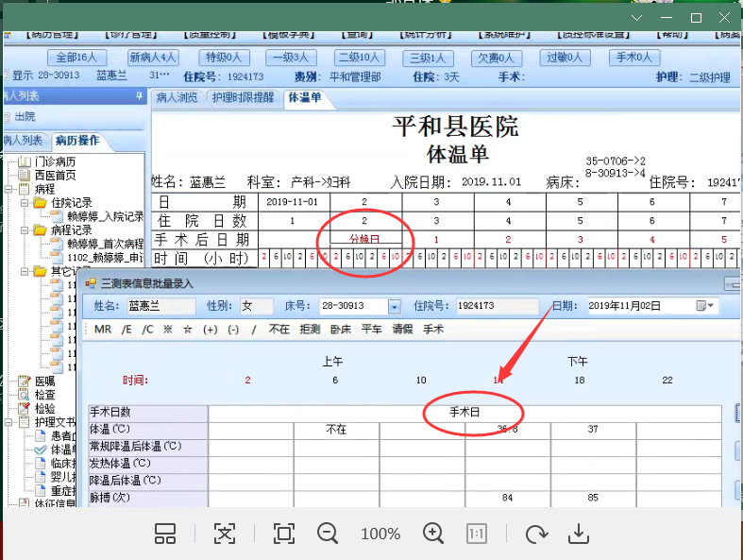This screenshot has height=560, width=743.
Task: Open 赖婷婷_首次病程 document
Action: point(105,244)
